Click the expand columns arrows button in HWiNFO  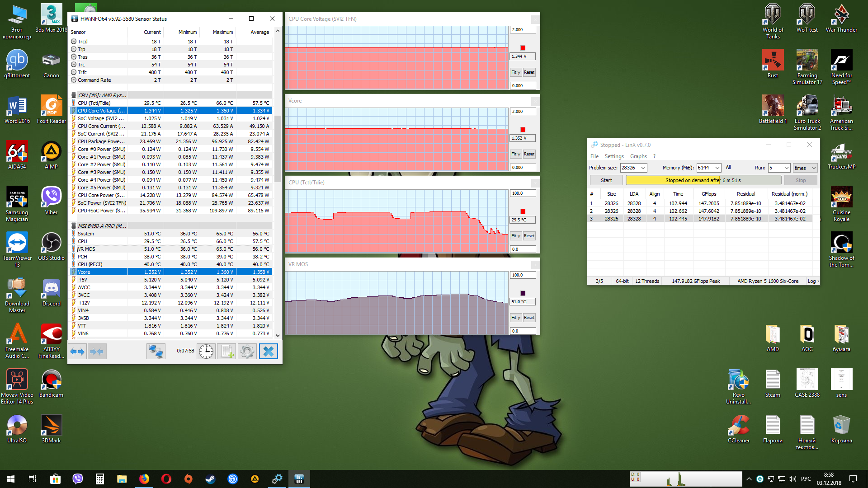tap(78, 352)
